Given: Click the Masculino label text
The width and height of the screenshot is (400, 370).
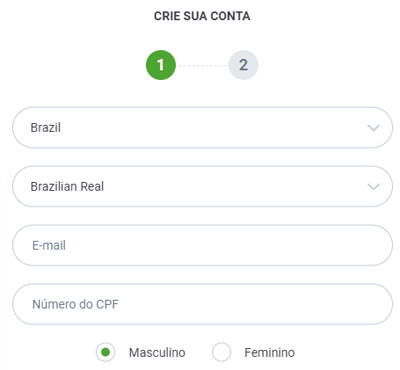Looking at the screenshot, I should [157, 353].
